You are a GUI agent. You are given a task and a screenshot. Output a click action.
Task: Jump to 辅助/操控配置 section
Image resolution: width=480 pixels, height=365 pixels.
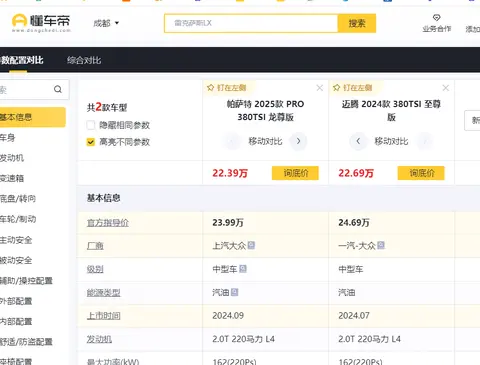[x=26, y=281]
